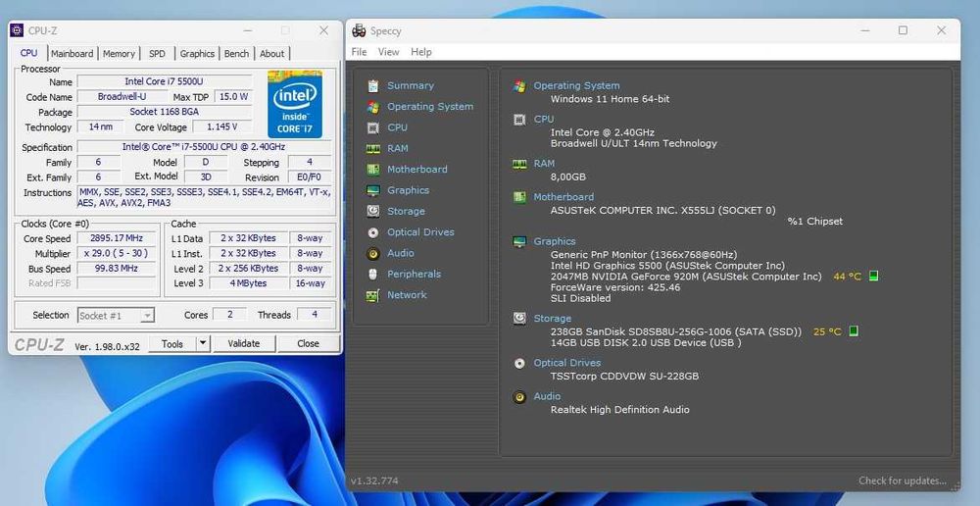Open the SPD tab in CPU-Z

[x=158, y=54]
